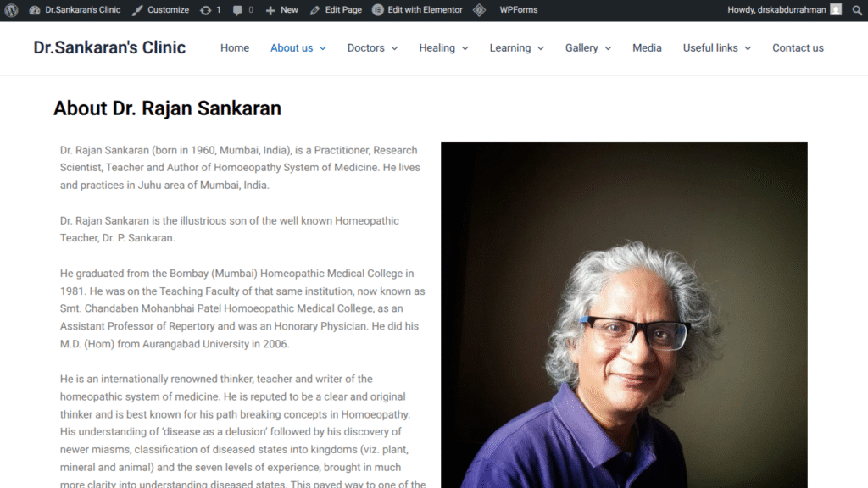Viewport: 868px width, 488px height.
Task: Click the diamond-shaped admin bar icon
Action: [480, 10]
